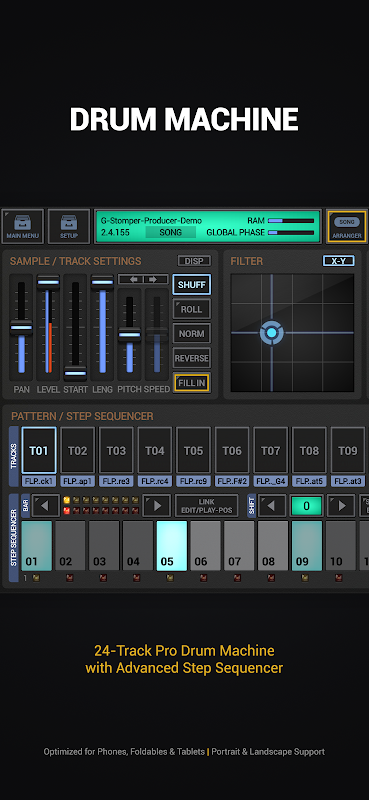Toggle step 02 pad
Image resolution: width=369 pixels, height=800 pixels.
(x=70, y=545)
